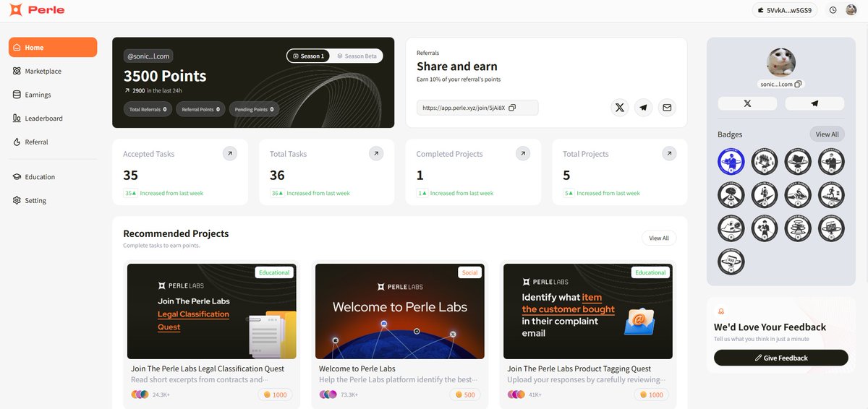Open Legal Classification Quest thumbnail
Image resolution: width=868 pixels, height=409 pixels.
212,311
